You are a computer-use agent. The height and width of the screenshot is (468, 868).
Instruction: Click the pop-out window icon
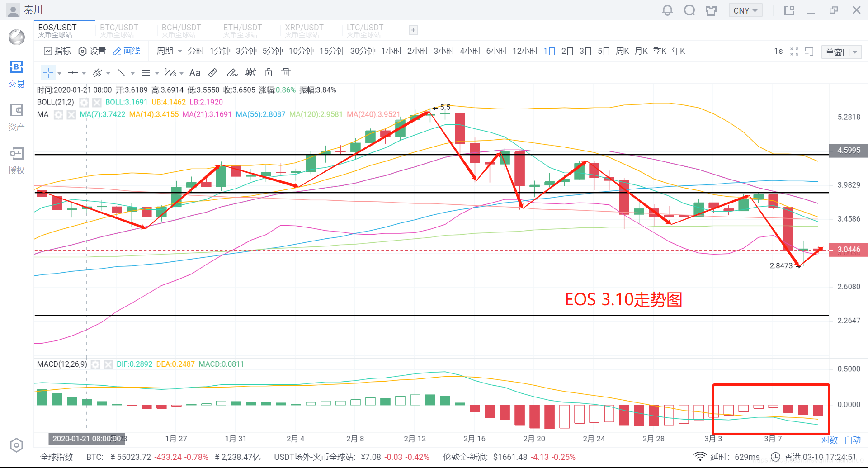click(789, 10)
